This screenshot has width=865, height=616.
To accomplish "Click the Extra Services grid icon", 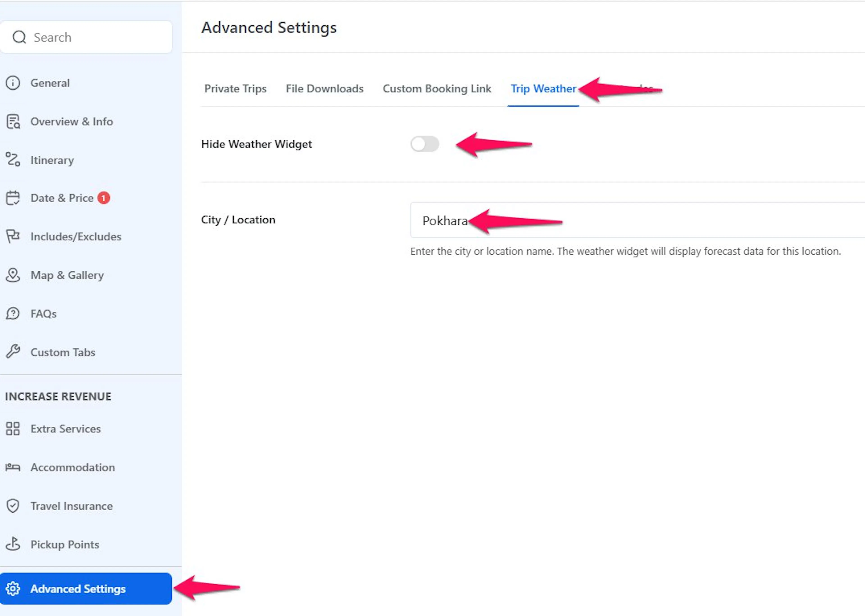I will coord(13,429).
